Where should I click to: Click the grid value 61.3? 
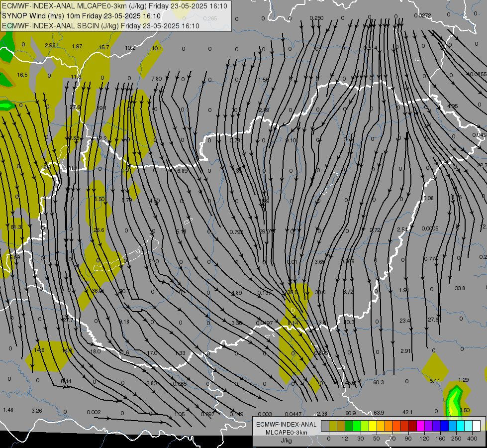pos(16,227)
